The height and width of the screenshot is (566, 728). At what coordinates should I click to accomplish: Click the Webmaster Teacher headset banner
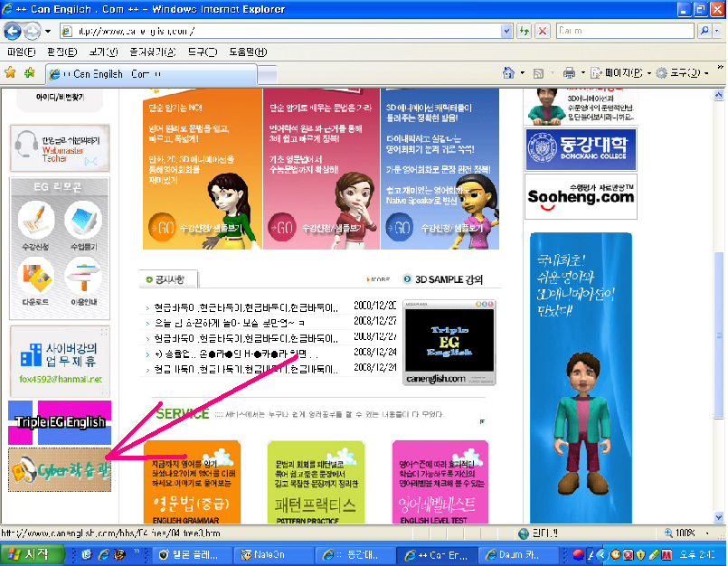click(x=60, y=148)
